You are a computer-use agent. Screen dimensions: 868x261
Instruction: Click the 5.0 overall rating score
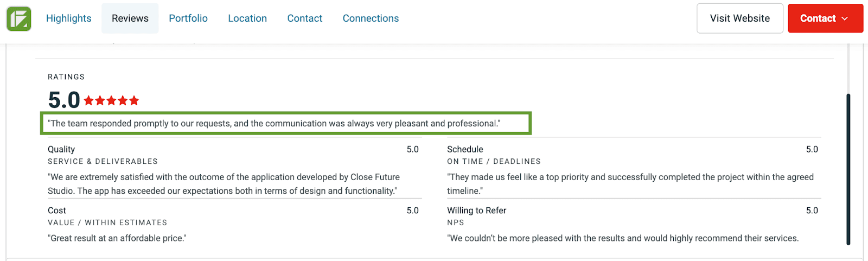coord(64,100)
